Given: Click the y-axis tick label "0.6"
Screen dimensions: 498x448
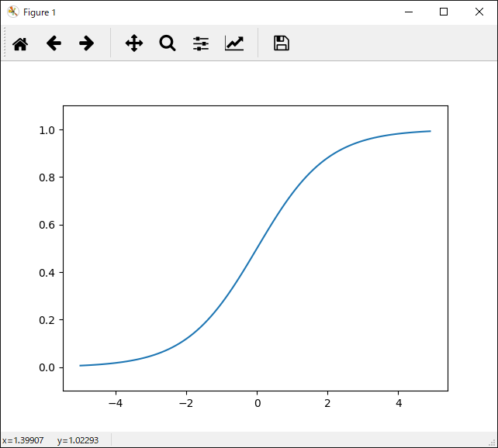Looking at the screenshot, I should 48,225.
